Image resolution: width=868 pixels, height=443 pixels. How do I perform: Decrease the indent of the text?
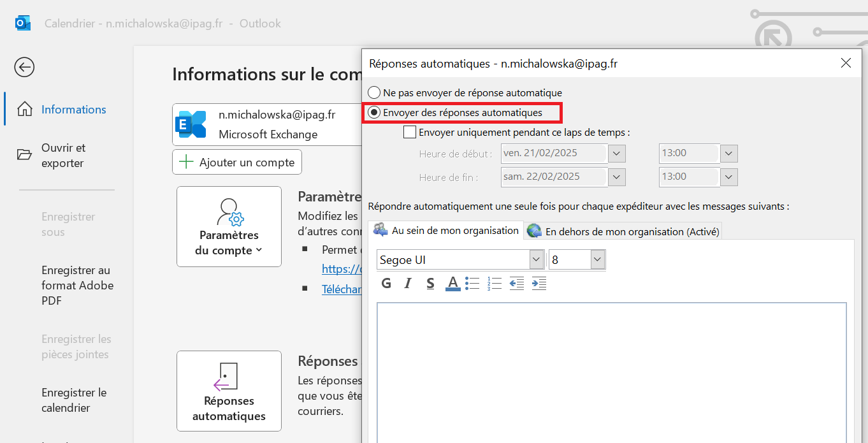516,284
